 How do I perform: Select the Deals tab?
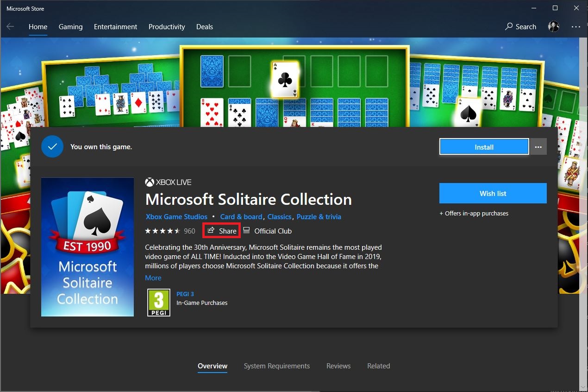204,27
